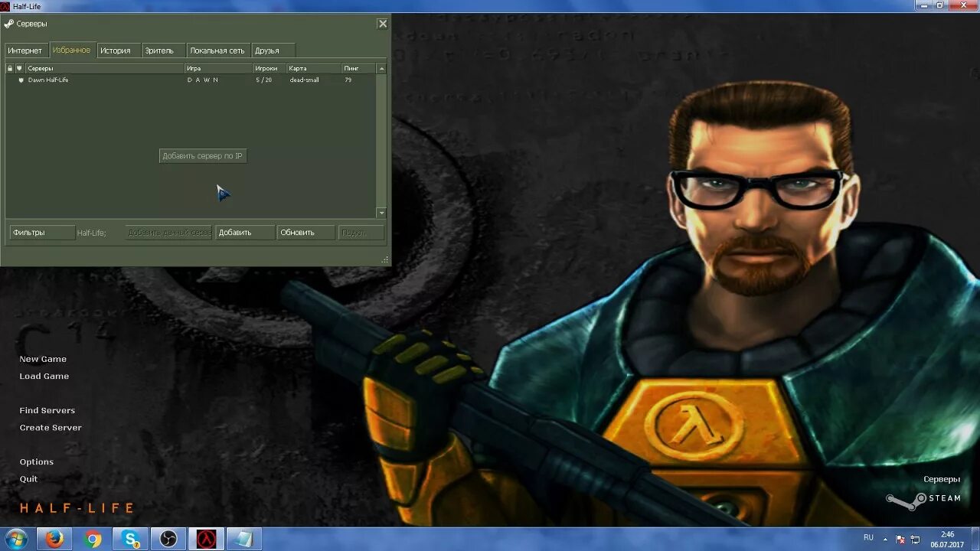980x551 pixels.
Task: Start a New Game
Action: [43, 359]
